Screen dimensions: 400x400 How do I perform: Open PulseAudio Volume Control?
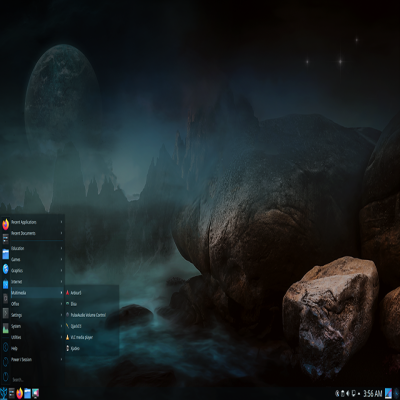[x=92, y=315]
